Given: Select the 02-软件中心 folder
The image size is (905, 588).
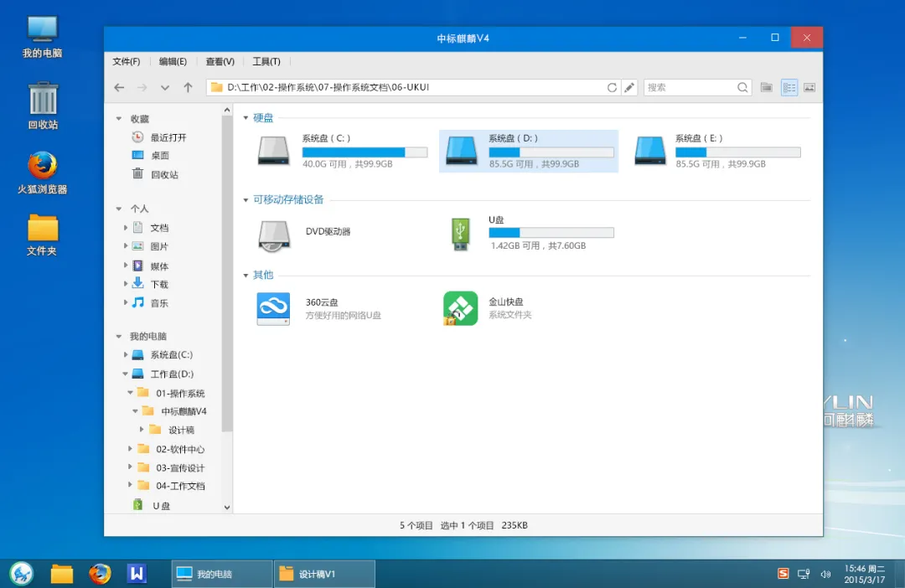Looking at the screenshot, I should click(x=180, y=450).
